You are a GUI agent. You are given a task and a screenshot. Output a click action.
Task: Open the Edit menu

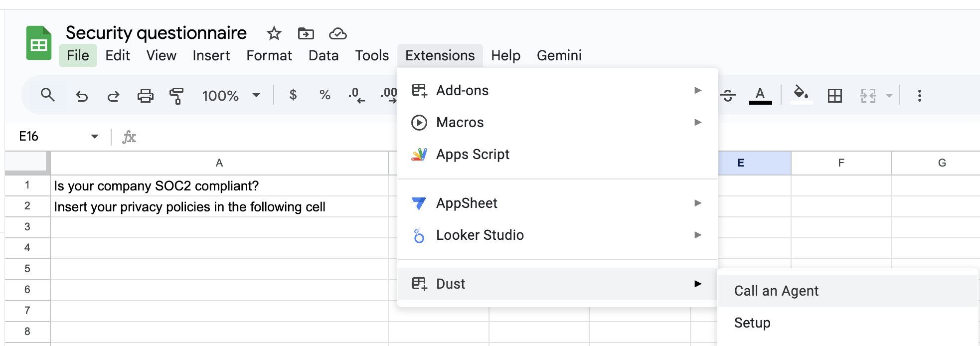coord(118,55)
